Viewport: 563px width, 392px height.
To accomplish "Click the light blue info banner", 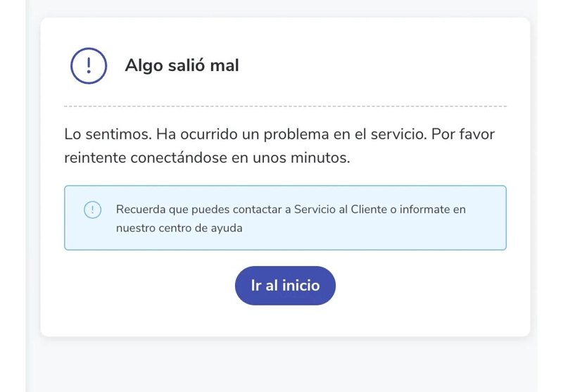I will point(286,218).
